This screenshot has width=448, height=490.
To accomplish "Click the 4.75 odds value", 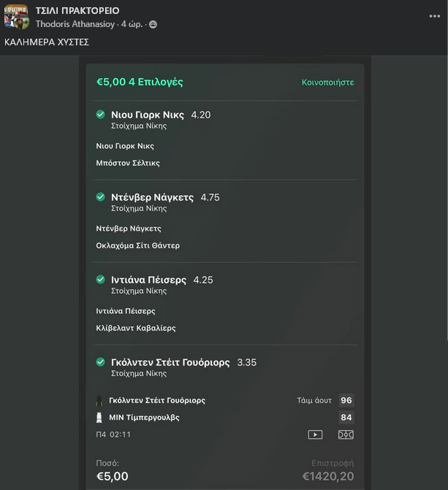I will click(210, 197).
